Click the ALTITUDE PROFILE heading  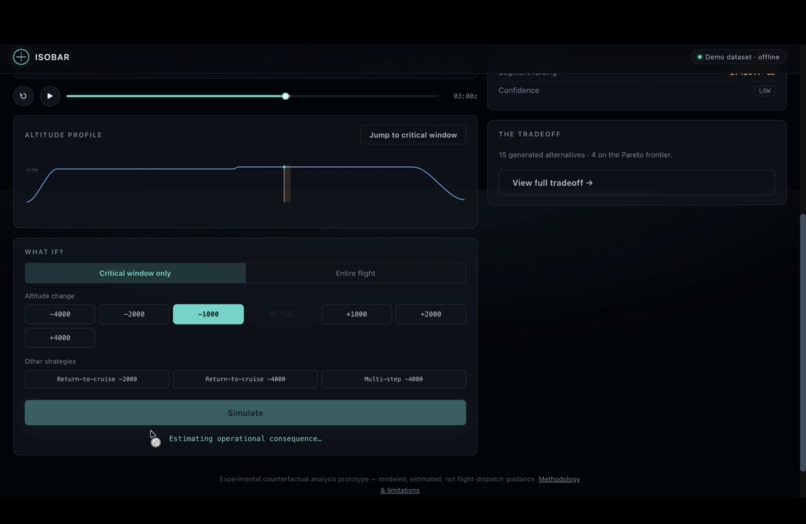pos(63,135)
